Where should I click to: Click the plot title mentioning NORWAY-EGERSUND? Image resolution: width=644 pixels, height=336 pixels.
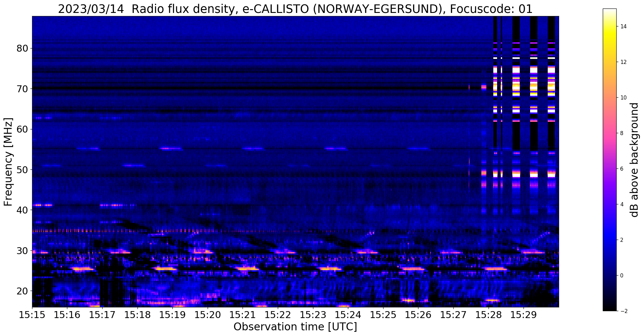(295, 9)
